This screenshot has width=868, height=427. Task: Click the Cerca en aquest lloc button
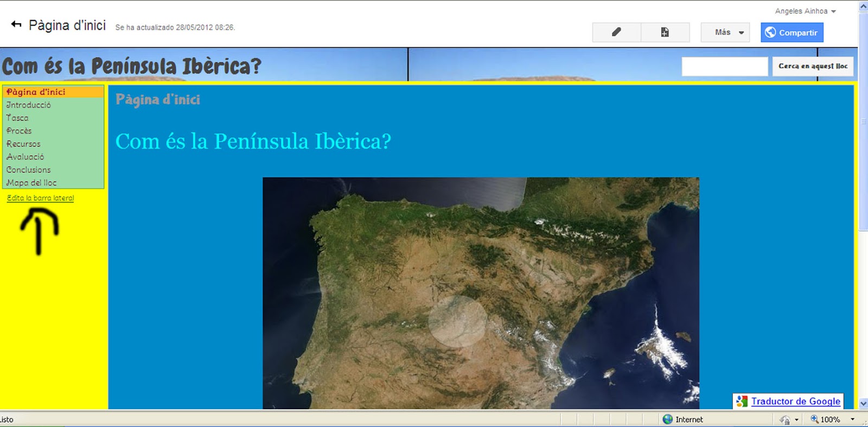pos(813,66)
